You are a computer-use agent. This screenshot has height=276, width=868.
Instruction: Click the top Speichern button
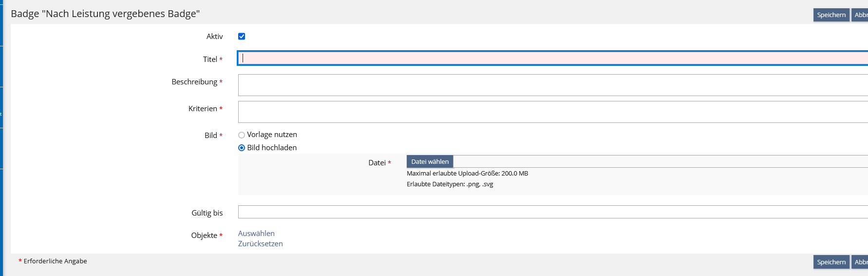(831, 15)
